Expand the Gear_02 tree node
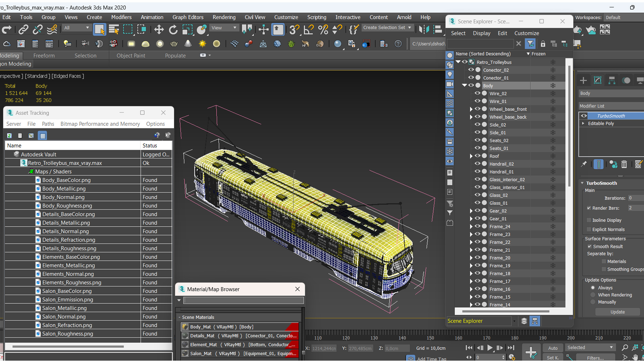The image size is (644, 362). coord(471,211)
